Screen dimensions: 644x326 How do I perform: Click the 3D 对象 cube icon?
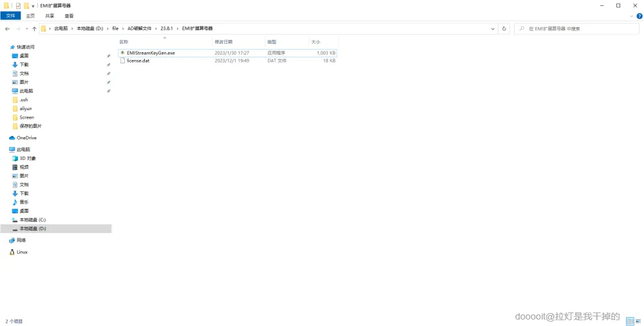15,158
